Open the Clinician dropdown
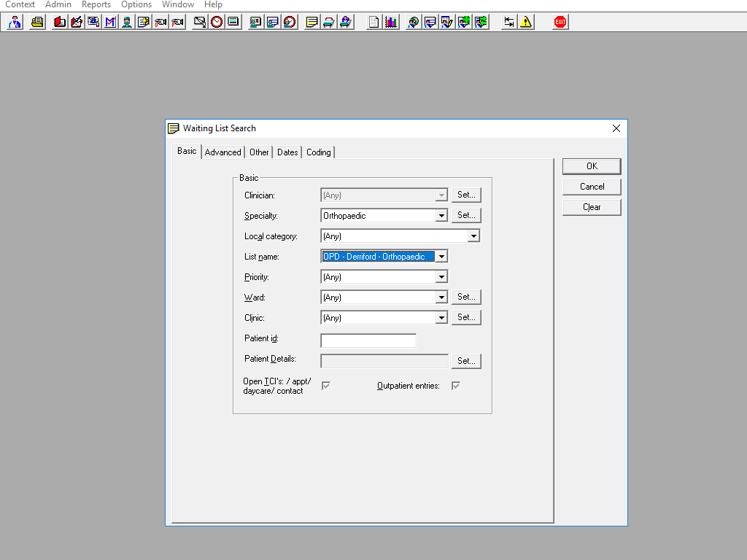The height and width of the screenshot is (560, 747). point(441,195)
